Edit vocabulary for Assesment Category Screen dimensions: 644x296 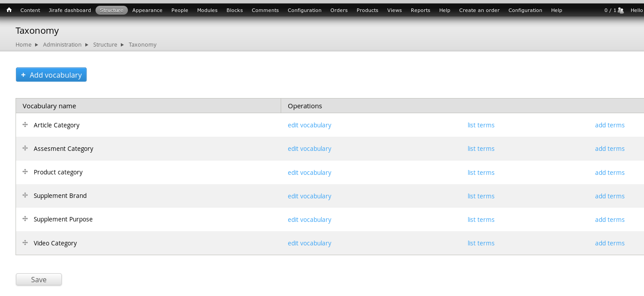(310, 149)
